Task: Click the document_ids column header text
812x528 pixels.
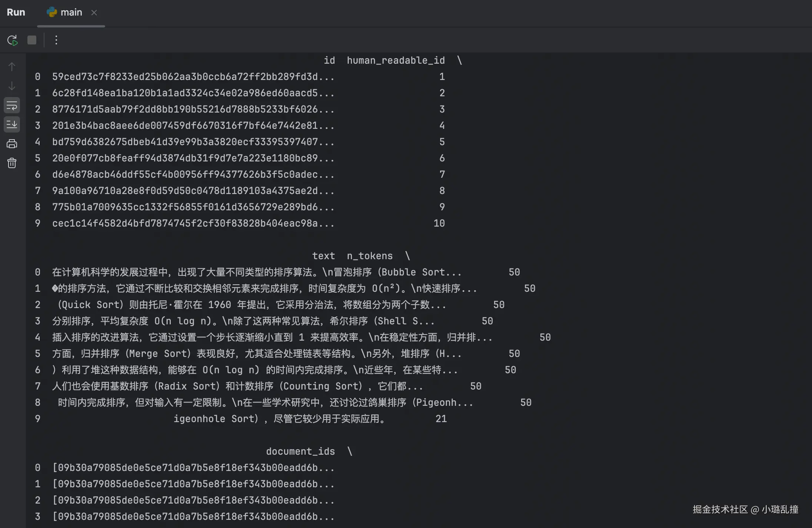Action: (x=300, y=451)
